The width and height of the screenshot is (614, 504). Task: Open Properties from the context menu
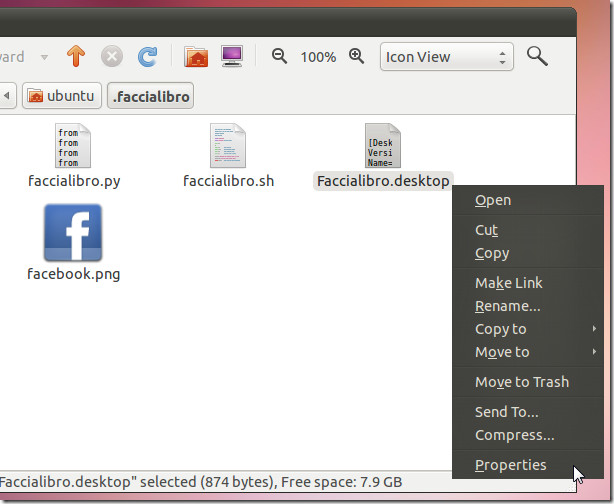[528, 465]
